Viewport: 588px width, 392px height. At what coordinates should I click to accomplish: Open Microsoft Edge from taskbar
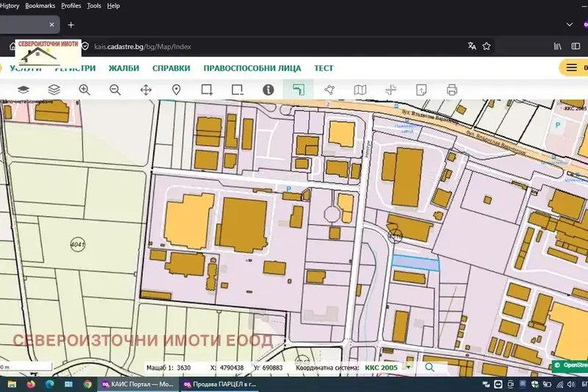[49, 384]
